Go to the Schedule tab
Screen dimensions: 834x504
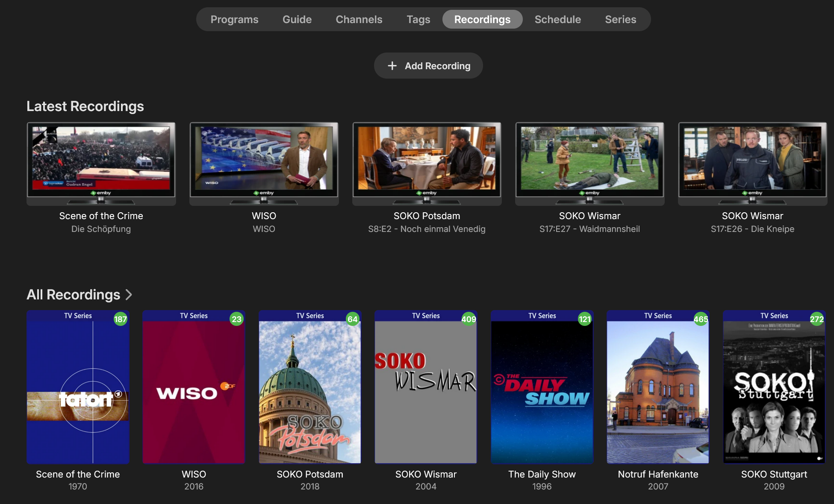[x=557, y=20]
